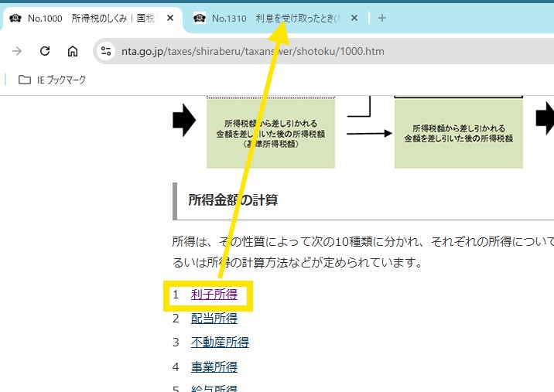Click the favicon of the No.1000 tab
This screenshot has width=554, height=392.
tap(15, 18)
